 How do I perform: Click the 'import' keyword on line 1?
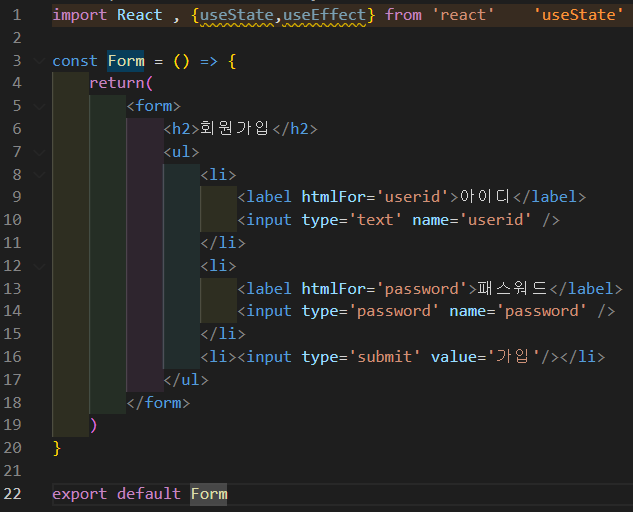click(x=80, y=15)
